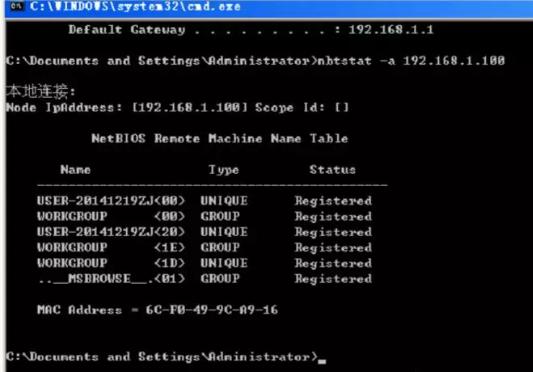Screen dimensions: 533x372
Task: Select USER-20141219ZJ<00> name entry
Action: [x=111, y=201]
